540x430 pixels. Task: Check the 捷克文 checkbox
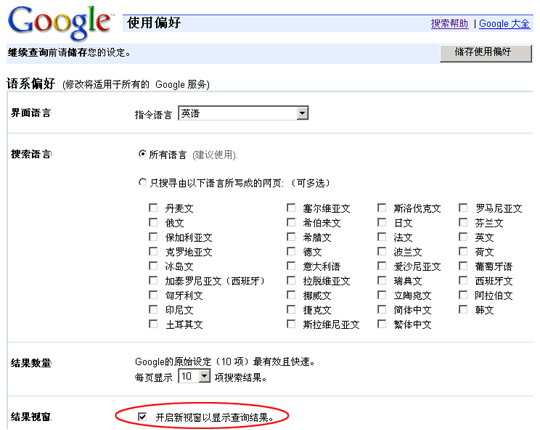(x=291, y=309)
